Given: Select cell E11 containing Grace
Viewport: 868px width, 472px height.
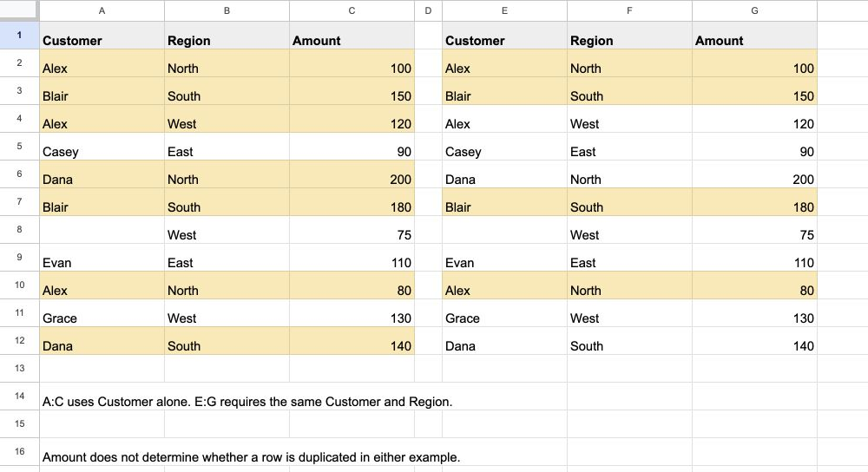Looking at the screenshot, I should (x=504, y=312).
